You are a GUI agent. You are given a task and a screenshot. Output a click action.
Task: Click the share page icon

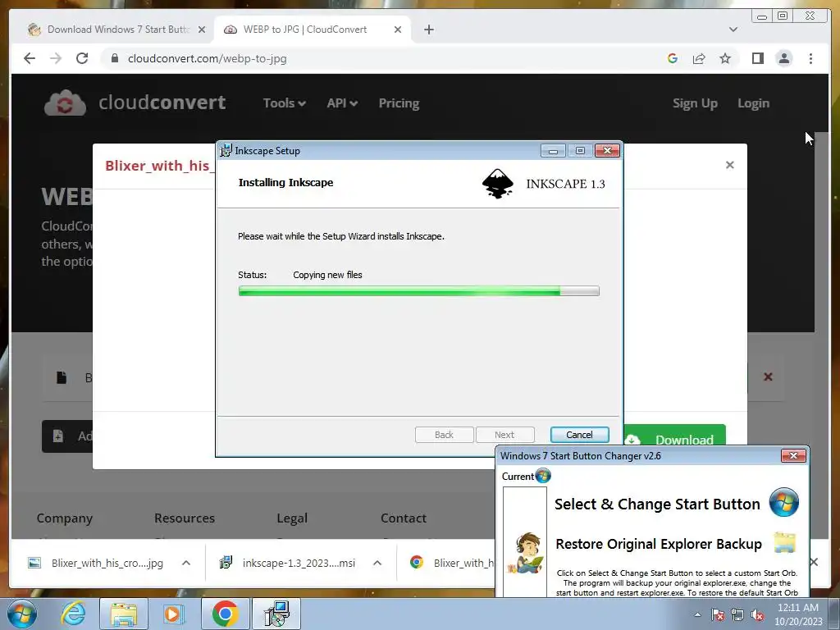click(699, 58)
